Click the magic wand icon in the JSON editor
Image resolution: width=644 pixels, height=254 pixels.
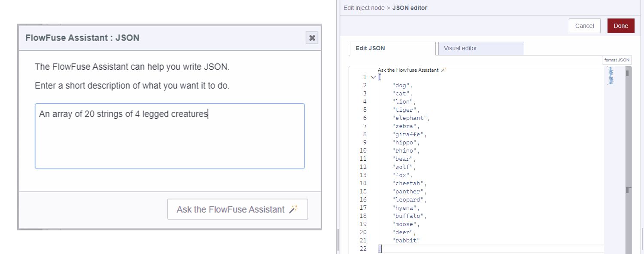444,70
